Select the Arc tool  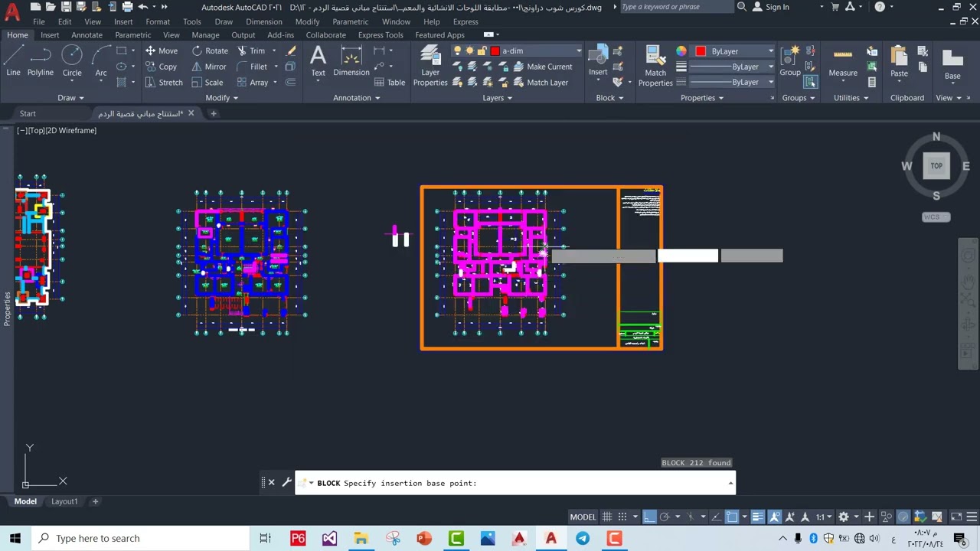click(101, 60)
